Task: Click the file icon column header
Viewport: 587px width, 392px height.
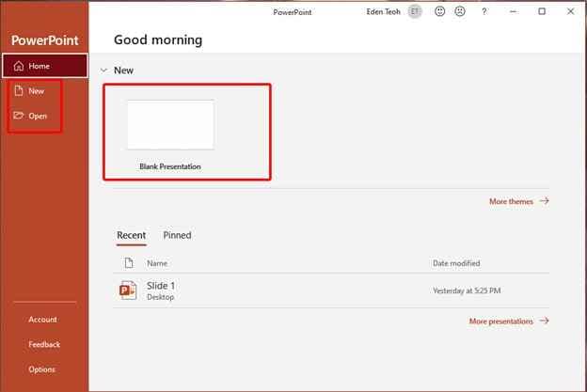Action: [x=129, y=263]
